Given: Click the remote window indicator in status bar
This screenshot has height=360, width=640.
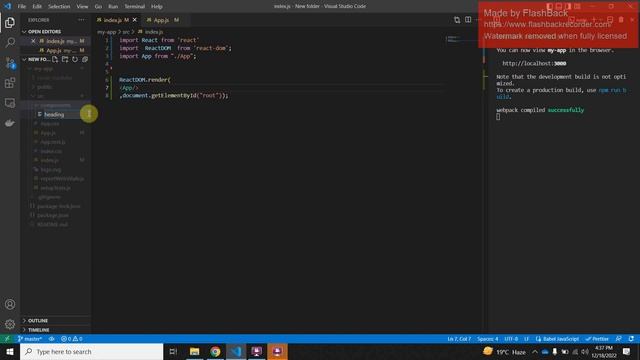Looking at the screenshot, I should pos(7,339).
